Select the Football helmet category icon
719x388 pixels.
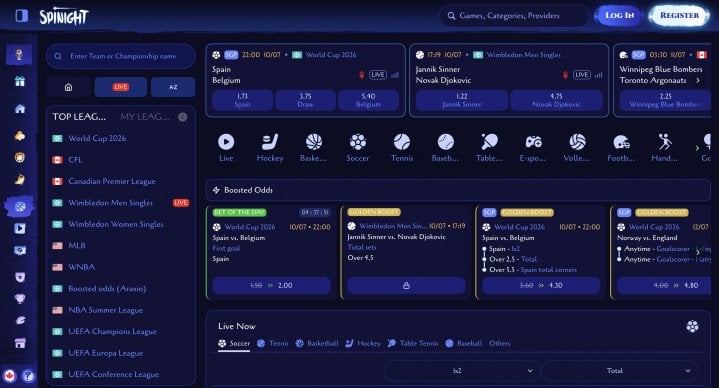click(x=621, y=148)
